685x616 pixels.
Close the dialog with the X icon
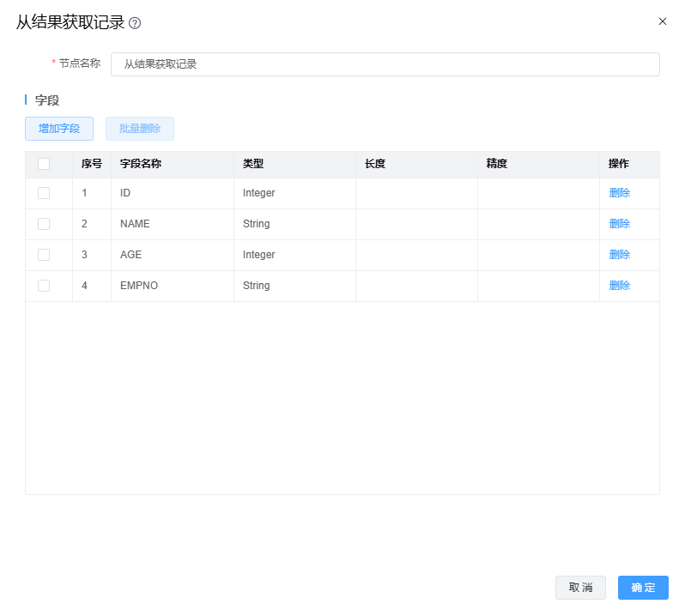(662, 21)
